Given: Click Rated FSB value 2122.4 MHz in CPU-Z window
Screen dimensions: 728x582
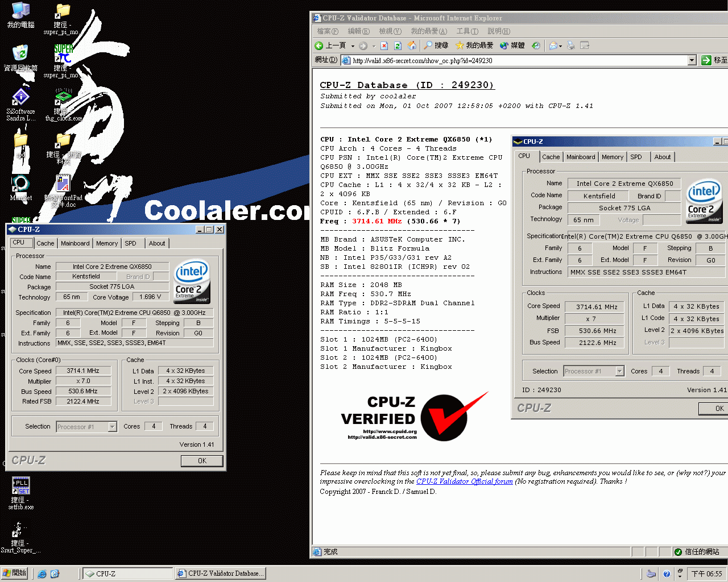Looking at the screenshot, I should [83, 401].
